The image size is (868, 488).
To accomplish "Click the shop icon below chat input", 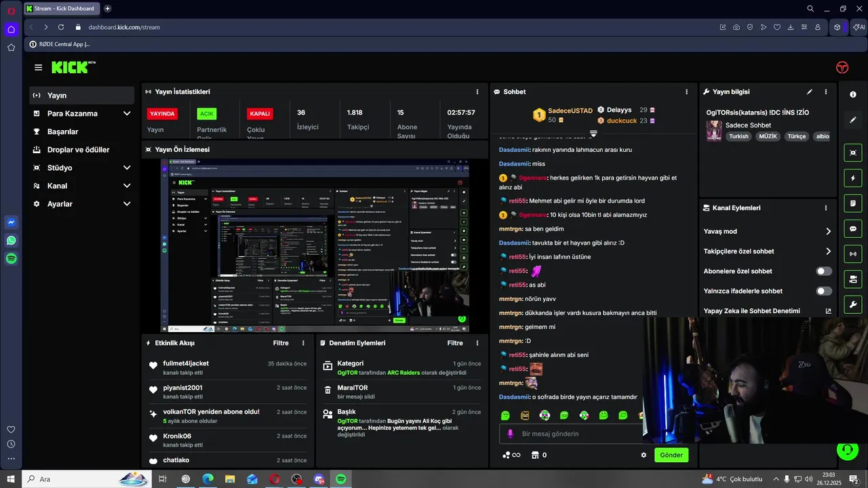I will [534, 455].
